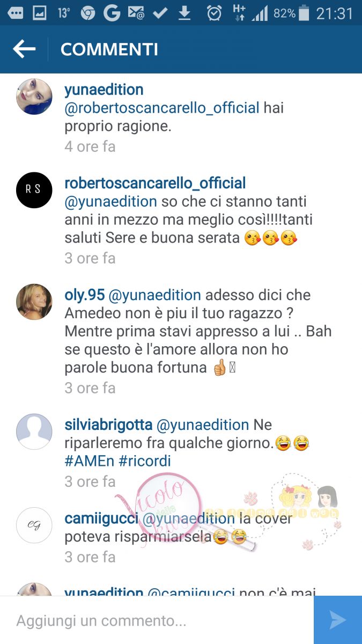Screen dimensions: 362x644
Task: Tap the battery indicator icon
Action: pyautogui.click(x=304, y=13)
